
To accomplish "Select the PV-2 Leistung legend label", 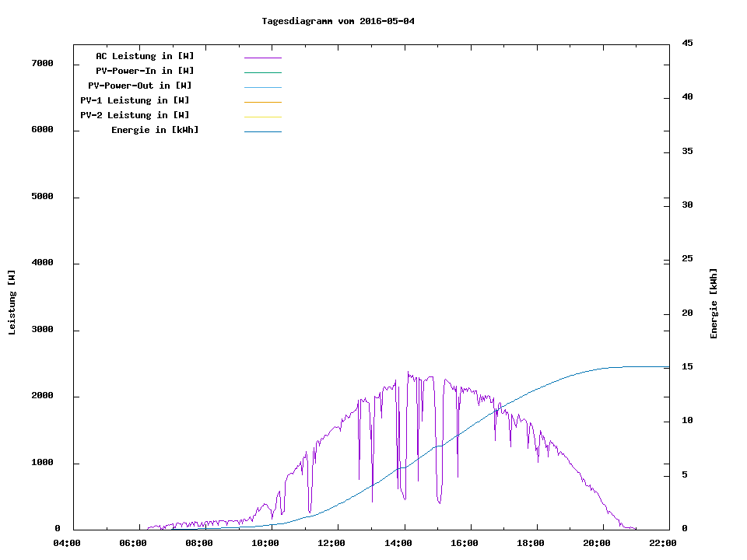I will [x=135, y=115].
